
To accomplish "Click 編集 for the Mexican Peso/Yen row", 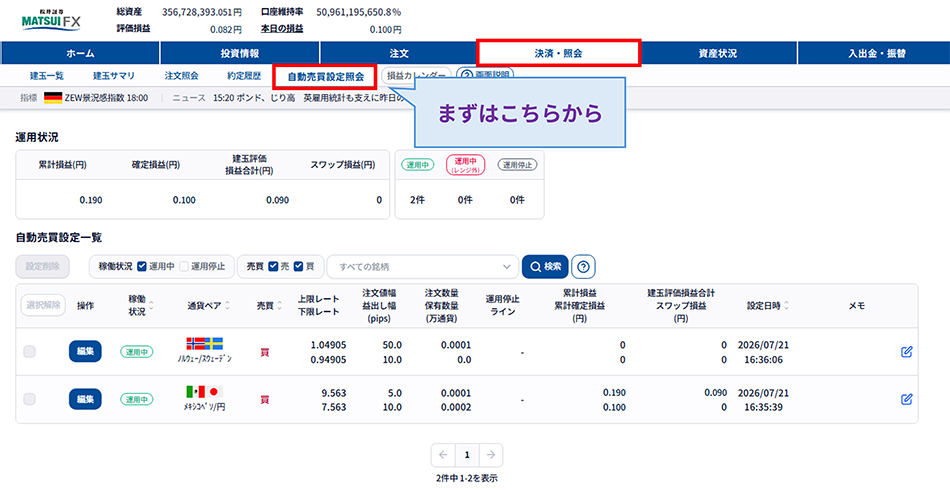I will coord(85,399).
